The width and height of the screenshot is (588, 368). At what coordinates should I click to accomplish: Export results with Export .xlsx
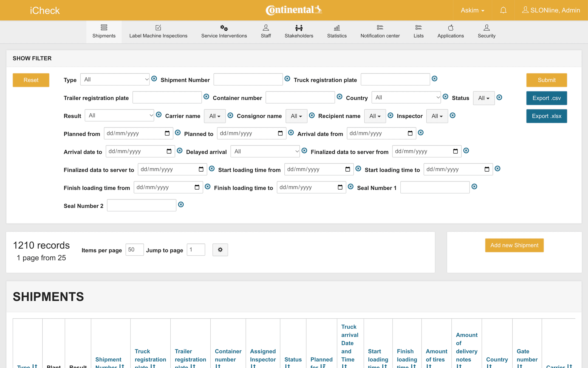pos(547,116)
